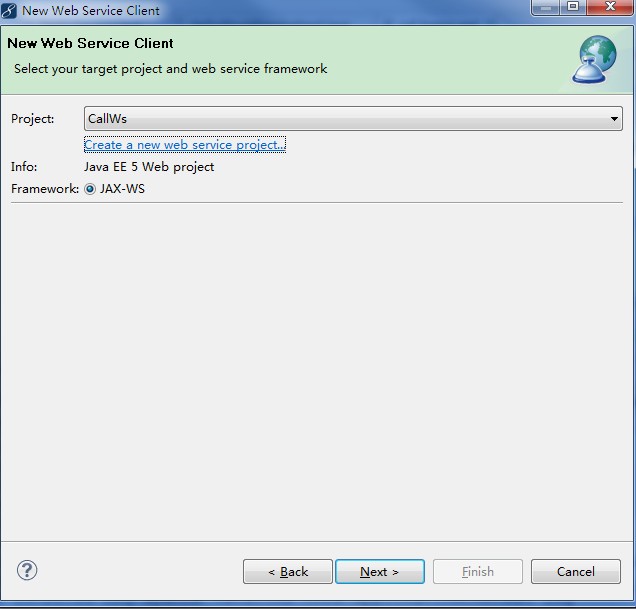
Task: Open the Create a new web service project link
Action: 185,145
